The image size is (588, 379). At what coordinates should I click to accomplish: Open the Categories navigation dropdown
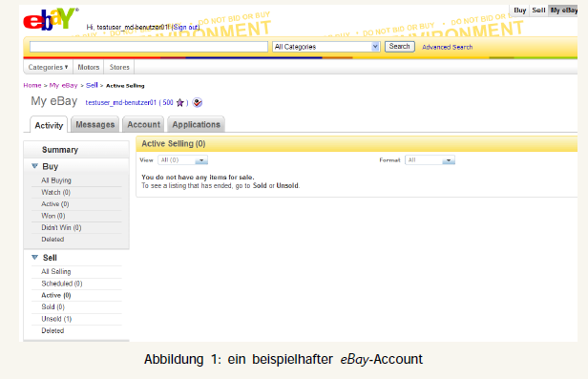click(x=48, y=67)
